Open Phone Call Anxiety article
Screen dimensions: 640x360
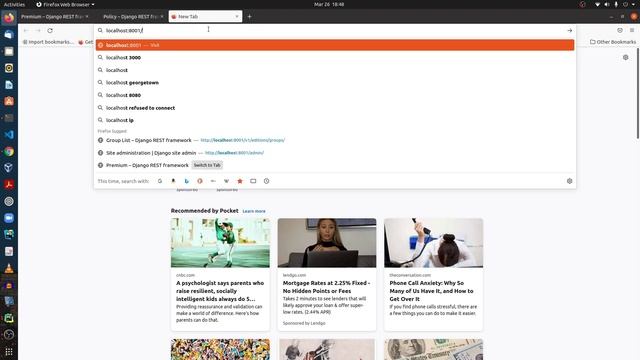pos(431,291)
